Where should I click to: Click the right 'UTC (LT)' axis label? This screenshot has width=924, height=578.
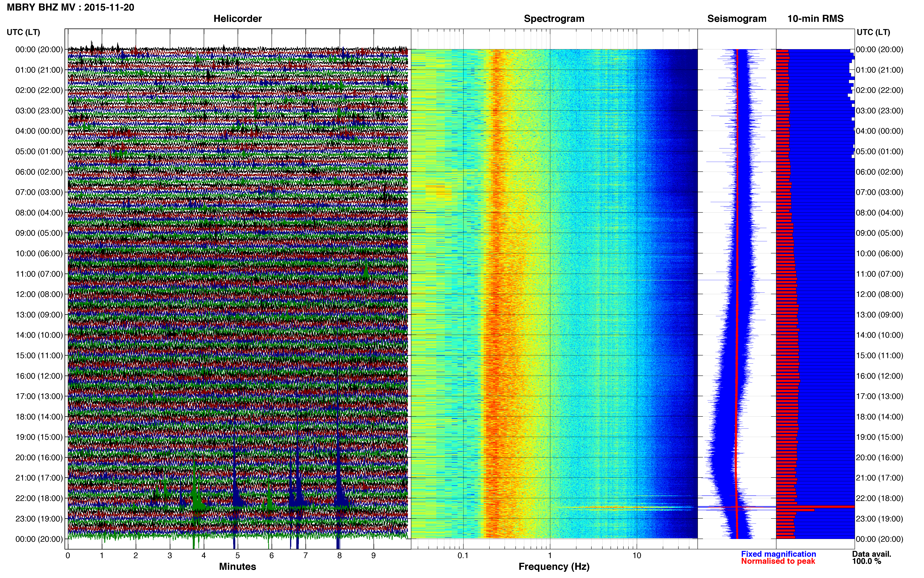[x=873, y=32]
